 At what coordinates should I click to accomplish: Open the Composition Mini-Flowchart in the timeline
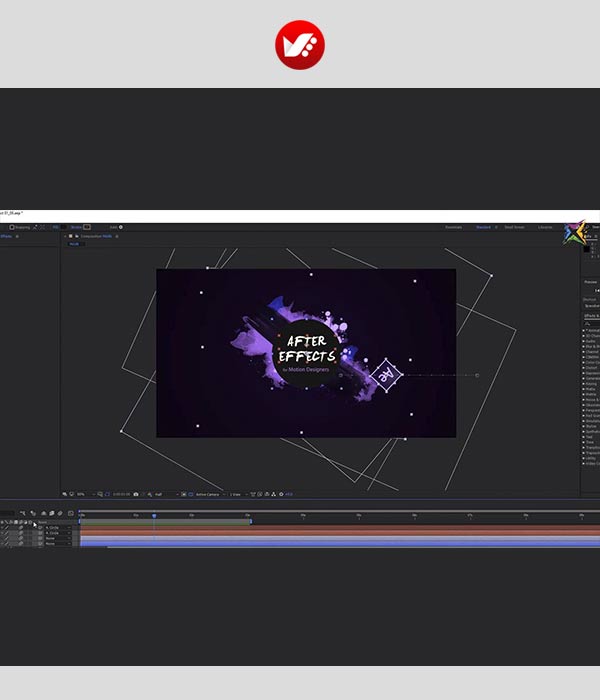point(23,513)
